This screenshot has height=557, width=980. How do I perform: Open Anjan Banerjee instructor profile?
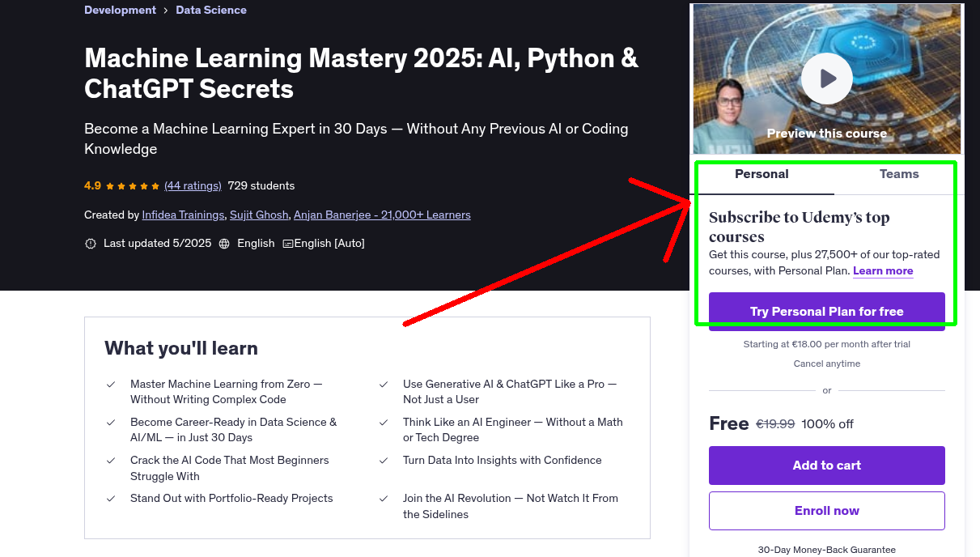[x=382, y=215]
